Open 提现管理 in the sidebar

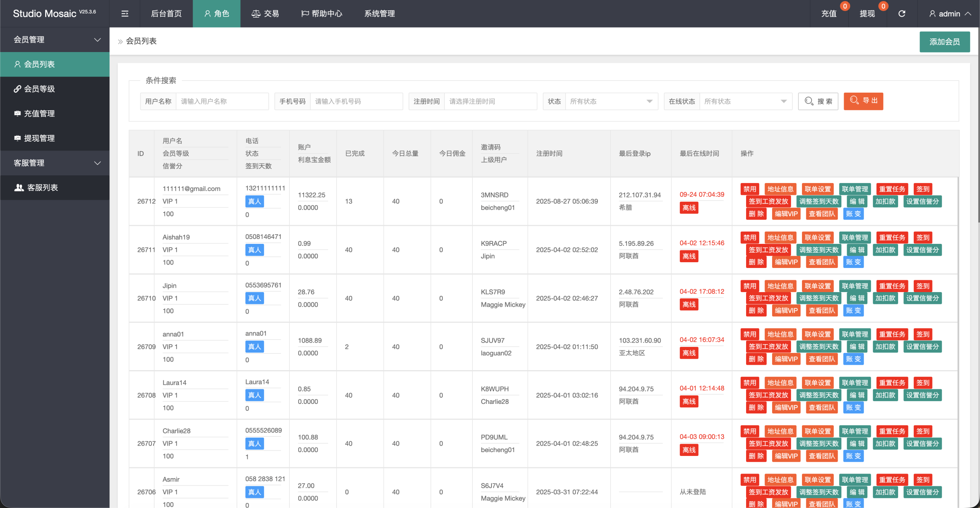click(39, 138)
